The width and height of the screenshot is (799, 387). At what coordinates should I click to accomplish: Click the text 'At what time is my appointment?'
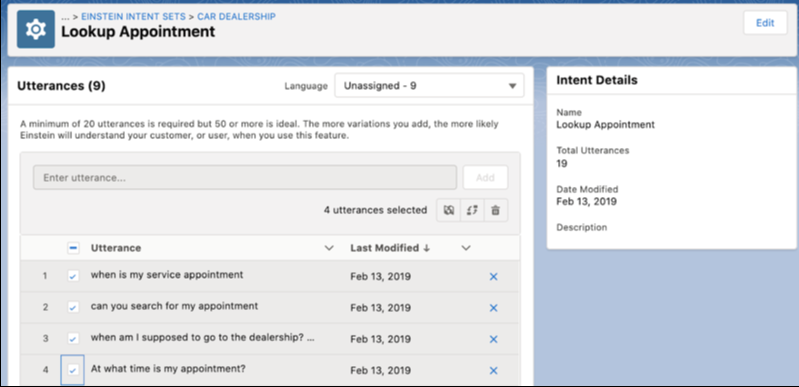[168, 368]
